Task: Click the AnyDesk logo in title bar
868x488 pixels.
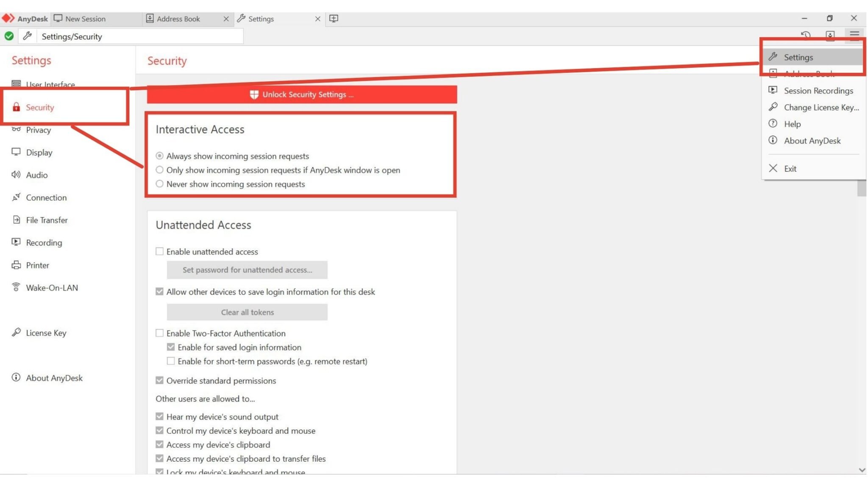Action: 8,18
